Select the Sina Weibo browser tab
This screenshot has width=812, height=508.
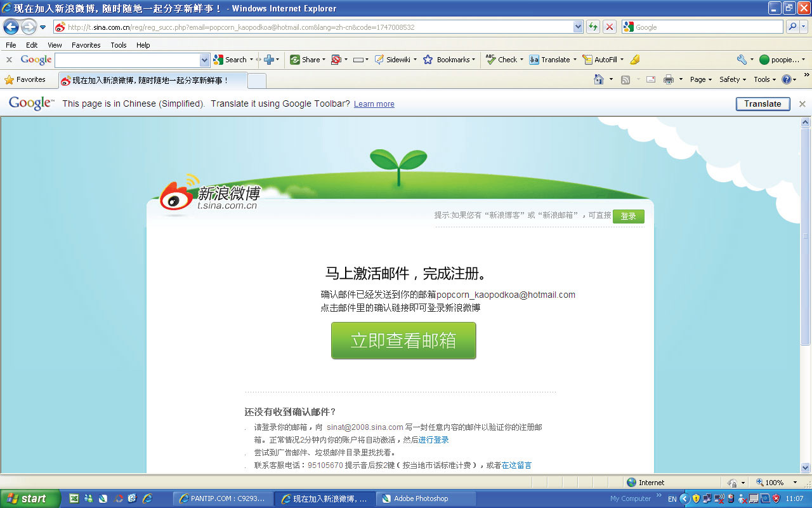click(152, 81)
